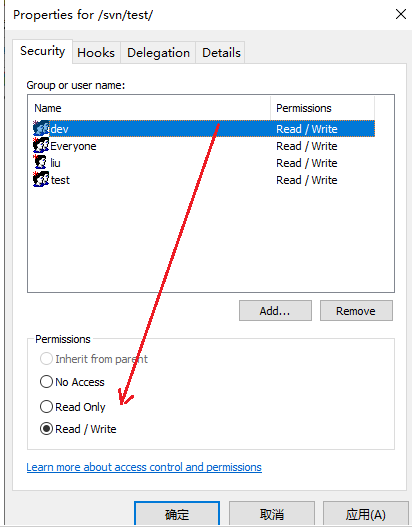Close the Properties dialog window
Image resolution: width=412 pixels, height=527 pixels.
pos(401,14)
